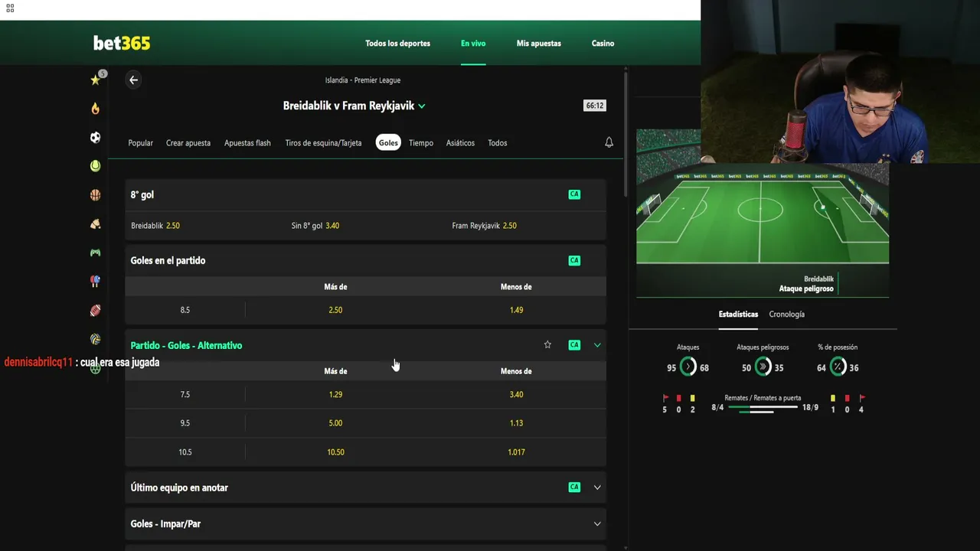Viewport: 980px width, 551px height.
Task: Select Menos de 7.5 goals at 3.40
Action: pyautogui.click(x=516, y=395)
